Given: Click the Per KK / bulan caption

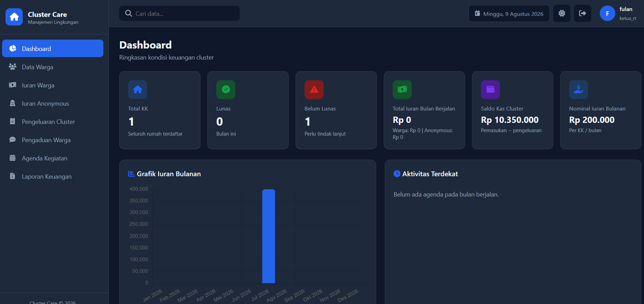Looking at the screenshot, I should 585,130.
